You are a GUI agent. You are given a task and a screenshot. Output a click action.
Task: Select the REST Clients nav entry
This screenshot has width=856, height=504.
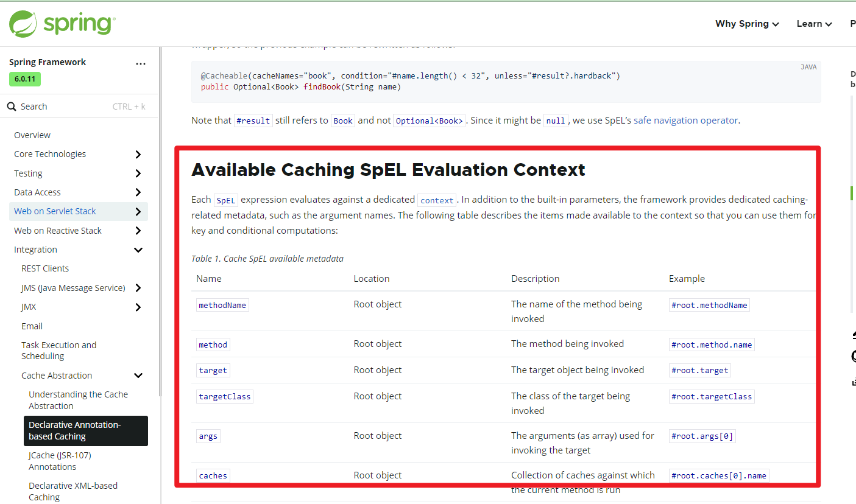pos(45,268)
